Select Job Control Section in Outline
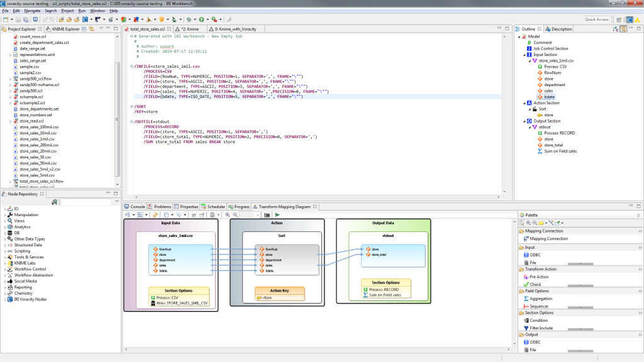This screenshot has height=362, width=644. (547, 48)
